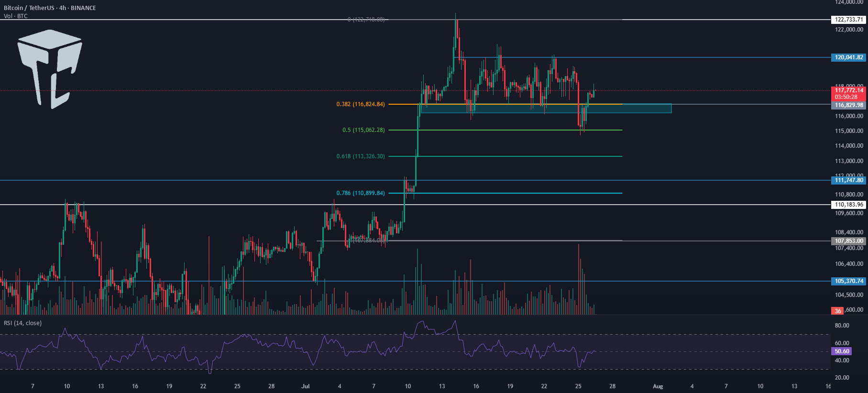Viewport: 868px width, 393px height.
Task: Click the Vol · BTC indicator label
Action: click(16, 16)
